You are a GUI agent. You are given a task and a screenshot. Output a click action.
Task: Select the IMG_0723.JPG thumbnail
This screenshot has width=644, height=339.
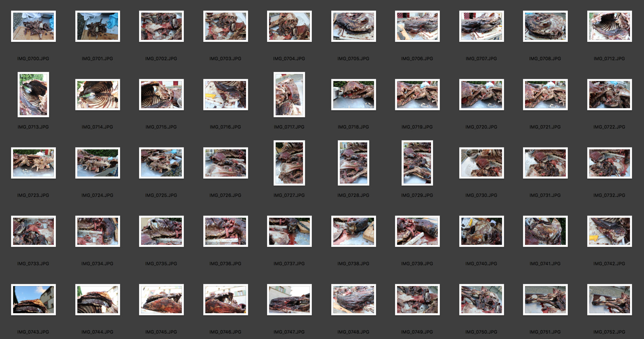click(x=33, y=163)
